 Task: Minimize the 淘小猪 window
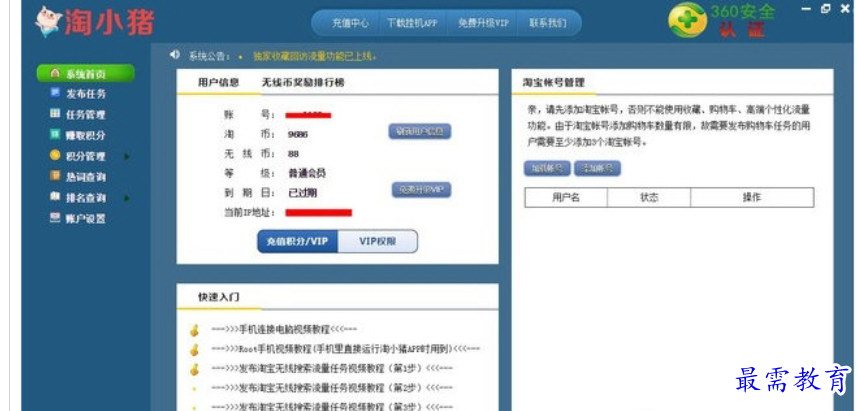[x=806, y=9]
